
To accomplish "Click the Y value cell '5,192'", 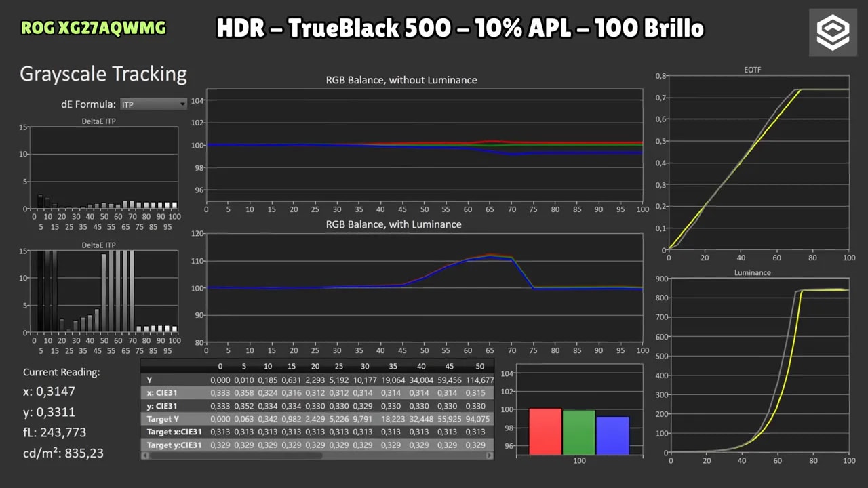I will click(340, 380).
